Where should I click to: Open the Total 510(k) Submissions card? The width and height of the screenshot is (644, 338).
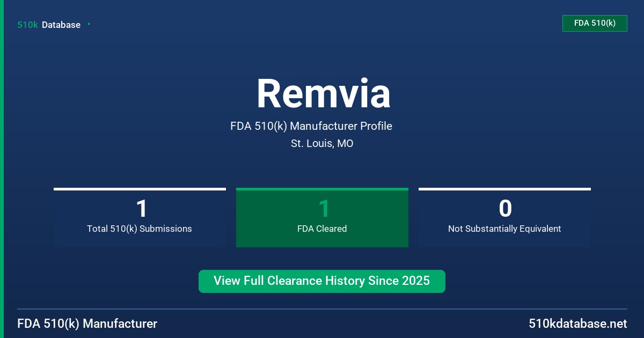(x=140, y=217)
